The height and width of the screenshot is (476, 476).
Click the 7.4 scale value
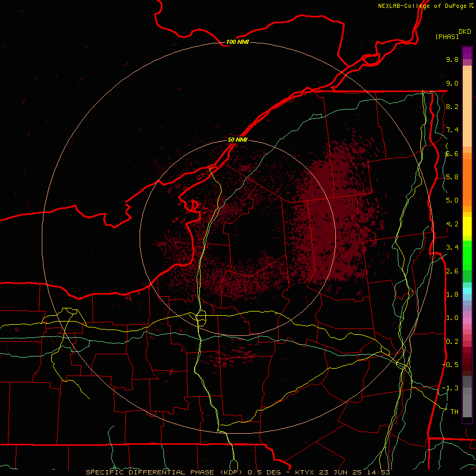452,130
